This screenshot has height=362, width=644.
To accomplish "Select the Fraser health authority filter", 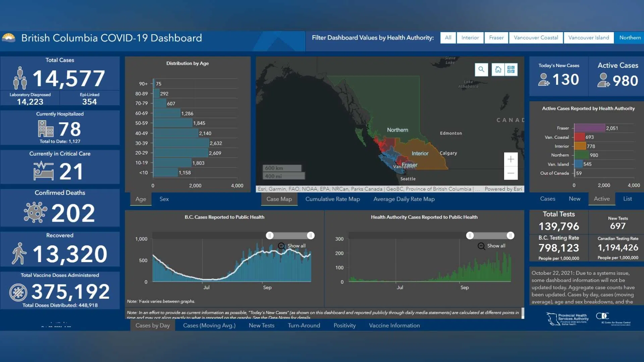I will coord(496,38).
